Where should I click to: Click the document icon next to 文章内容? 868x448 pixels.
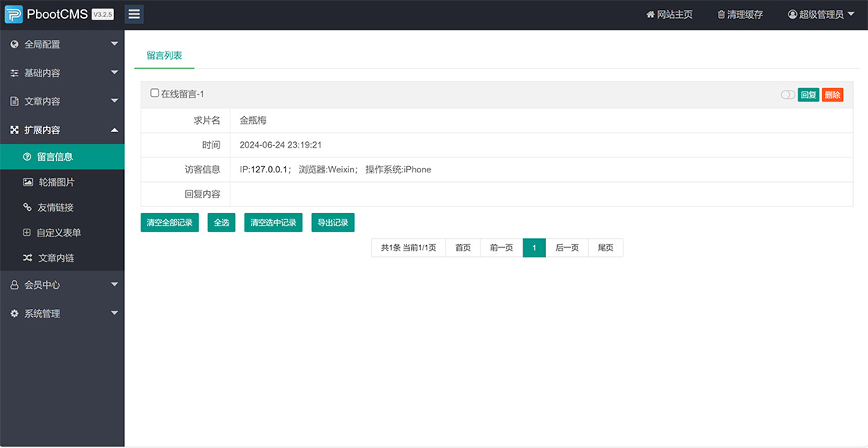15,101
